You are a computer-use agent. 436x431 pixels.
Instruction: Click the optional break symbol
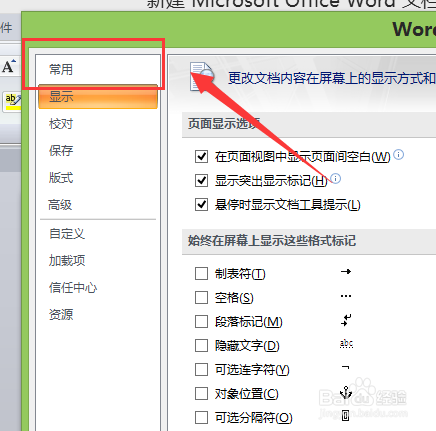coord(346,416)
